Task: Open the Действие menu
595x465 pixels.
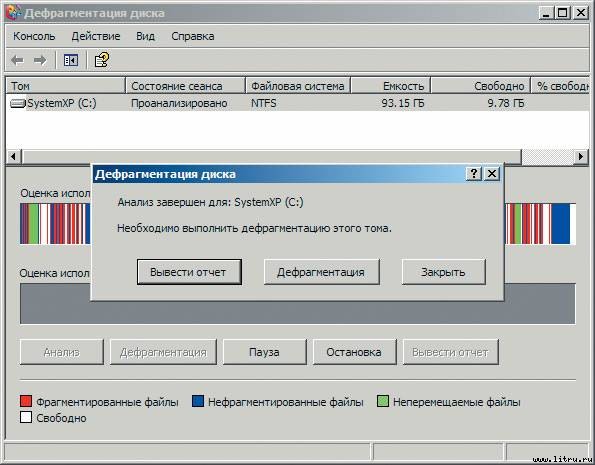Action: point(96,36)
